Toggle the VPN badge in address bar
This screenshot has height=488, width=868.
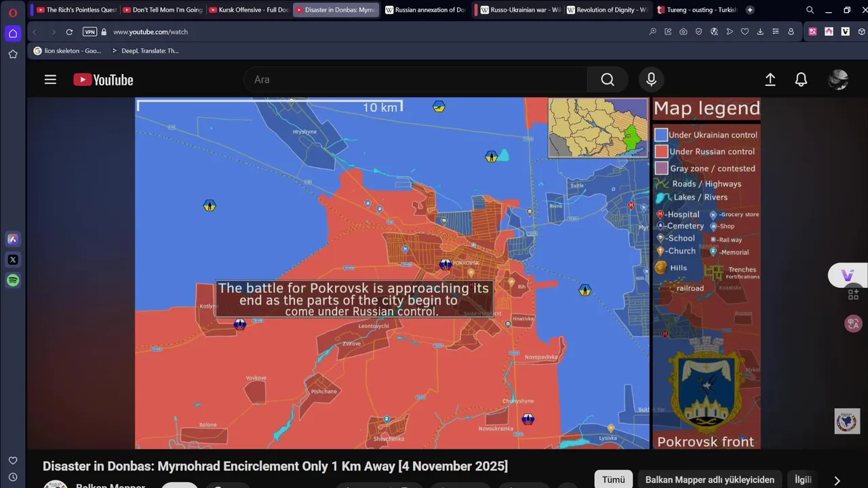pyautogui.click(x=89, y=32)
